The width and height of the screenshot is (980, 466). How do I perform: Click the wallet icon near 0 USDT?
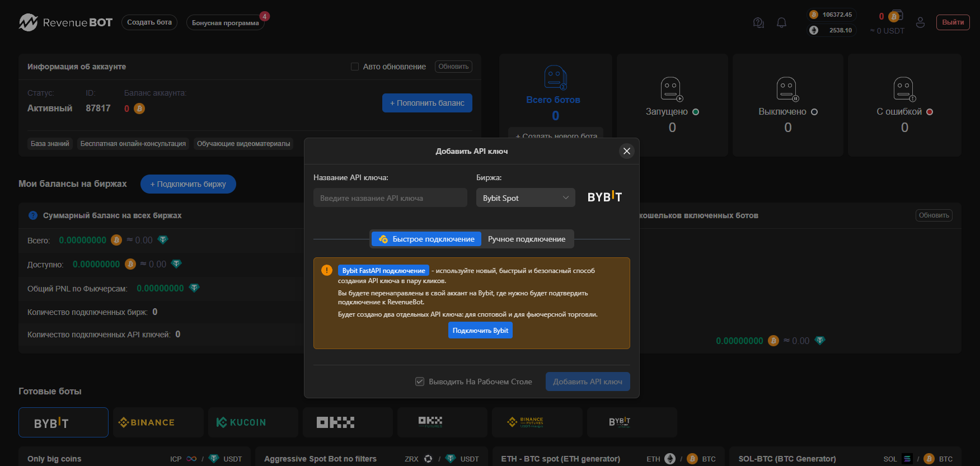click(896, 16)
